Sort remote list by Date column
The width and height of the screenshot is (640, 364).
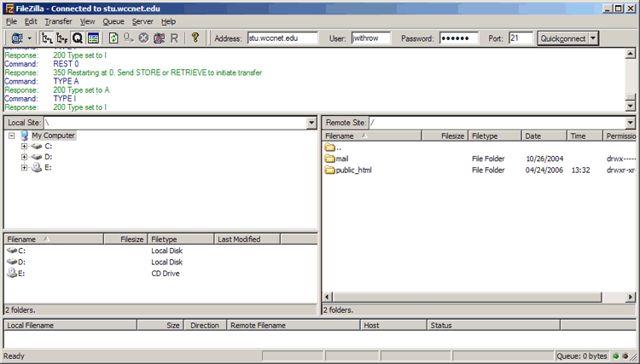coord(544,136)
